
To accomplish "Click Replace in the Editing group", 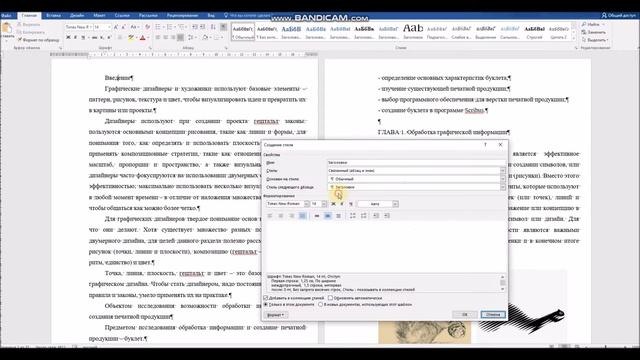I will pyautogui.click(x=594, y=32).
